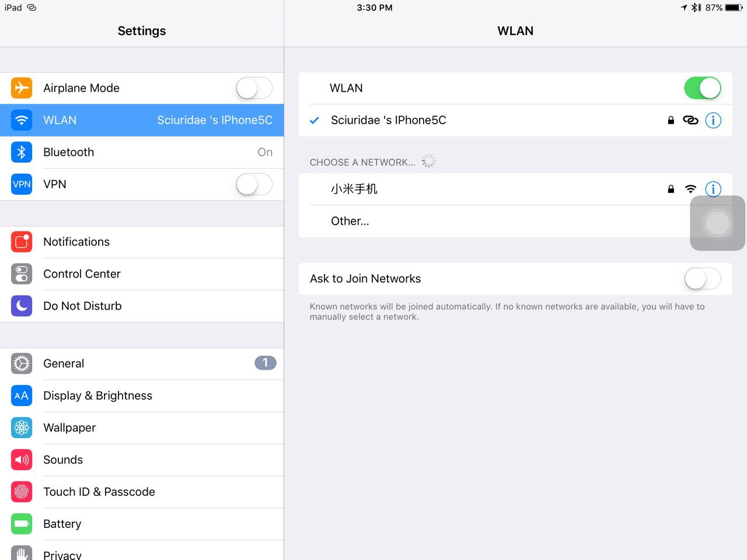The width and height of the screenshot is (747, 560).
Task: Tap the hotspot link icon in status bar
Action: [x=32, y=8]
